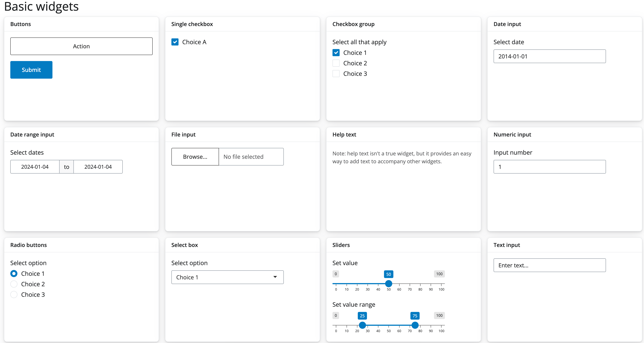Click the lower handle of value range slider

click(x=362, y=325)
